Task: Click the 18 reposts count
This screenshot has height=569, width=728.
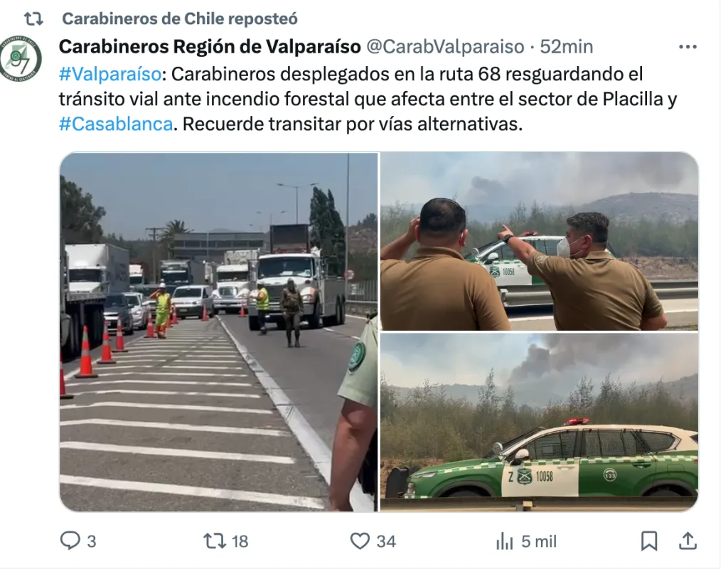Action: [240, 541]
